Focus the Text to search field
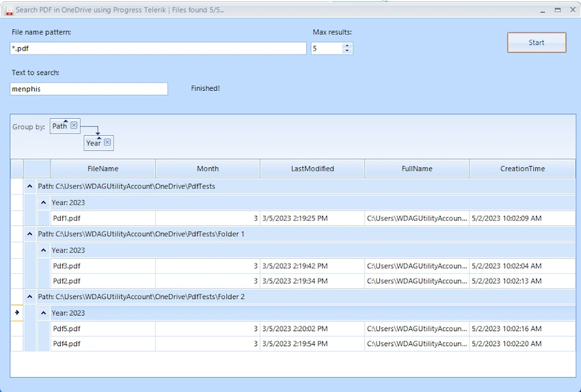Image resolution: width=581 pixels, height=392 pixels. pyautogui.click(x=89, y=89)
